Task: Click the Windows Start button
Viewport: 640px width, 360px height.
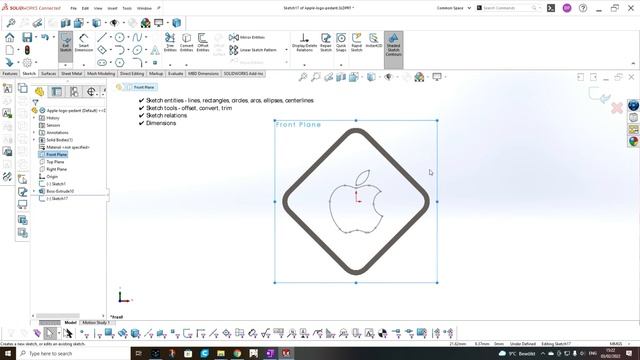Action: 8,353
